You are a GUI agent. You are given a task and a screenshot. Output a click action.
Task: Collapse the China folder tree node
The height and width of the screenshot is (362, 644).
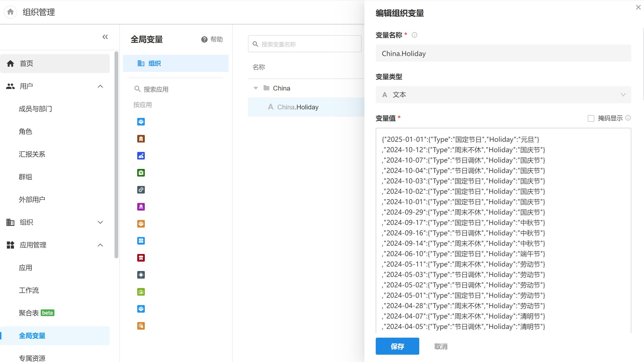(256, 88)
